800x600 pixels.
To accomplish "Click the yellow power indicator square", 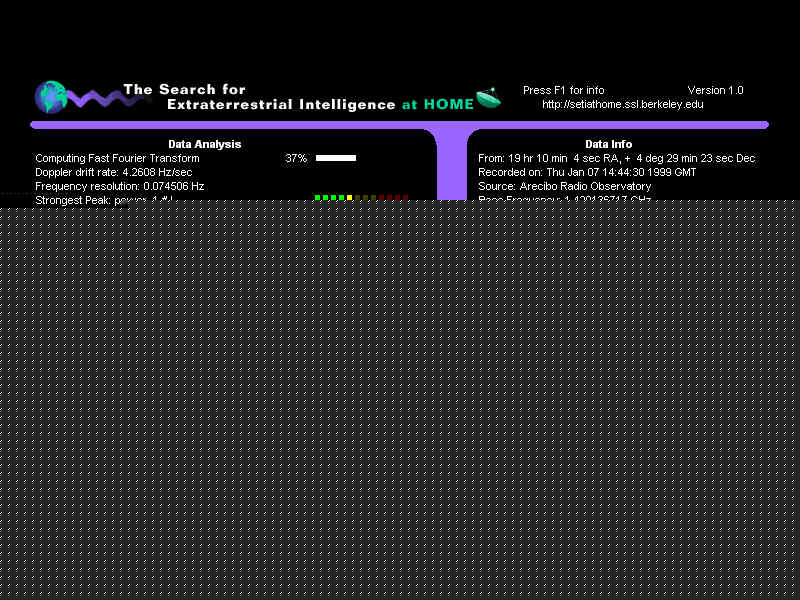I will point(349,197).
